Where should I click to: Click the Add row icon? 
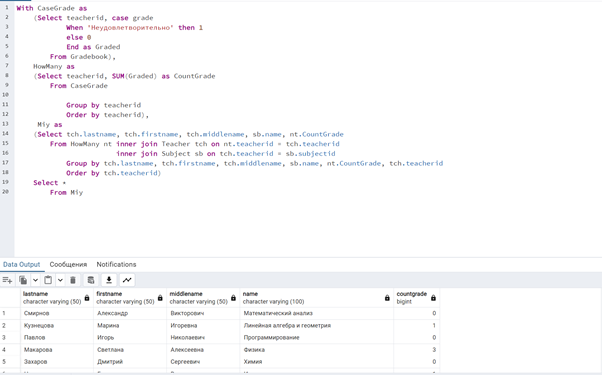(x=7, y=280)
